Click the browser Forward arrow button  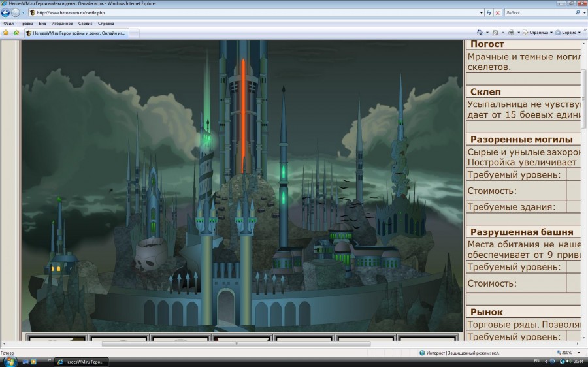coord(16,13)
